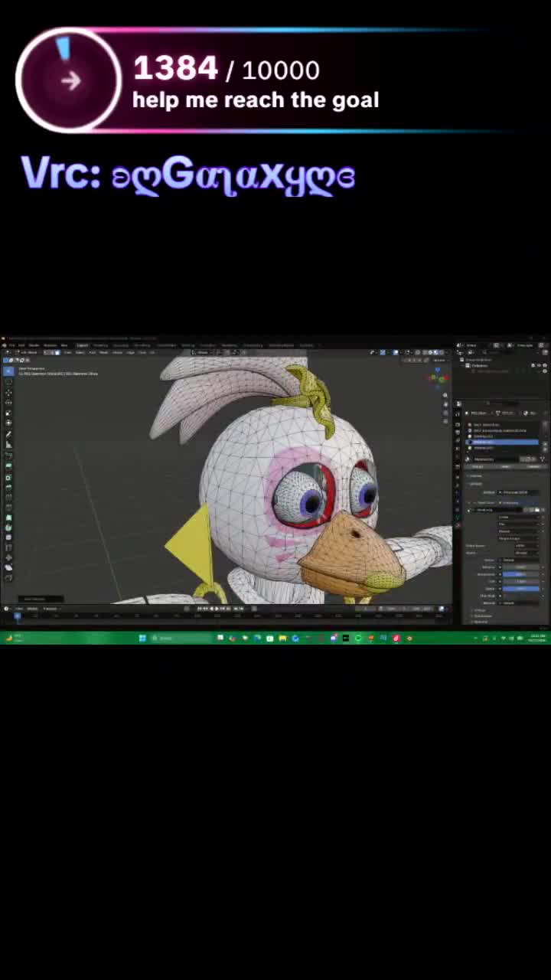The image size is (551, 980).
Task: Switch to wireframe viewport shading
Action: (425, 352)
